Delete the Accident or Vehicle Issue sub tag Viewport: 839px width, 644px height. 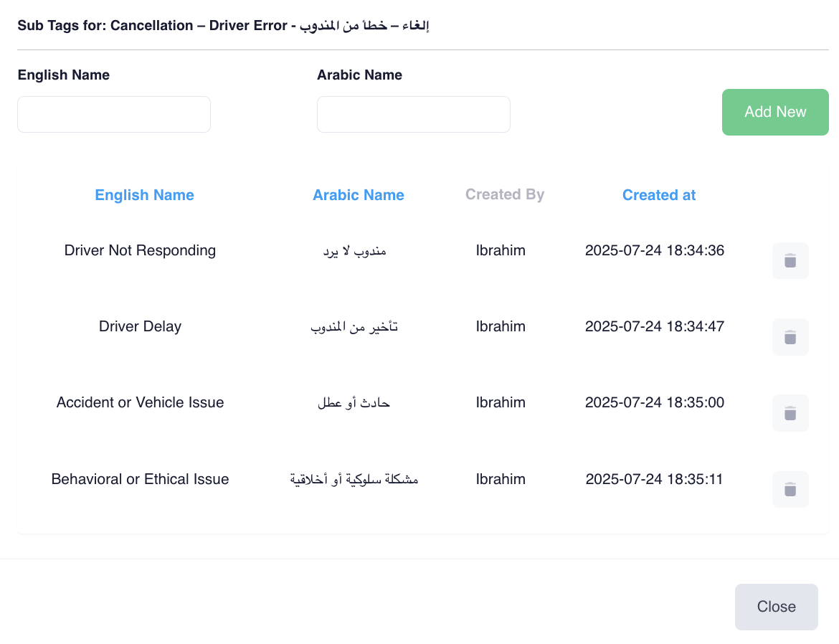[790, 413]
